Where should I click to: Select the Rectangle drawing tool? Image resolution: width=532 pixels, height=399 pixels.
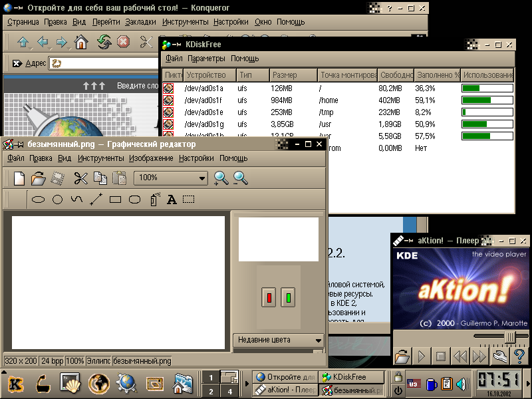click(115, 199)
